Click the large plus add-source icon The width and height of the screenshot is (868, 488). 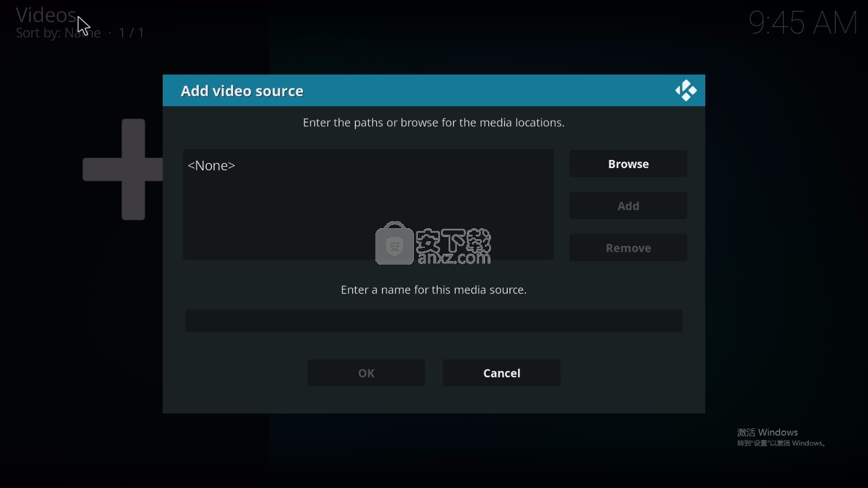click(123, 169)
